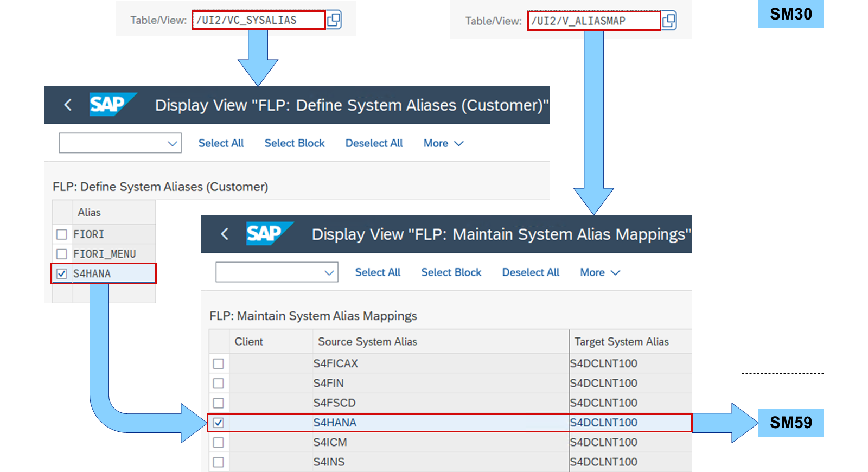Select the S4FIN source alias cell
The height and width of the screenshot is (472, 868).
[441, 383]
